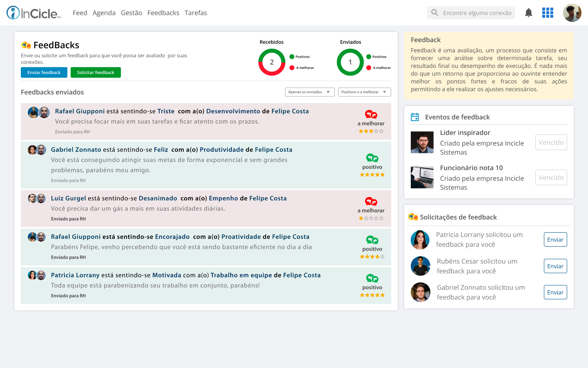
Task: Open the Luiz Gurgel name link
Action: (x=69, y=198)
